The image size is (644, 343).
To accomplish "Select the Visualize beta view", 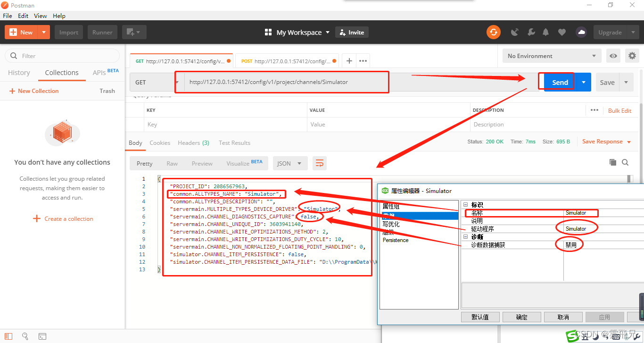I will point(244,163).
